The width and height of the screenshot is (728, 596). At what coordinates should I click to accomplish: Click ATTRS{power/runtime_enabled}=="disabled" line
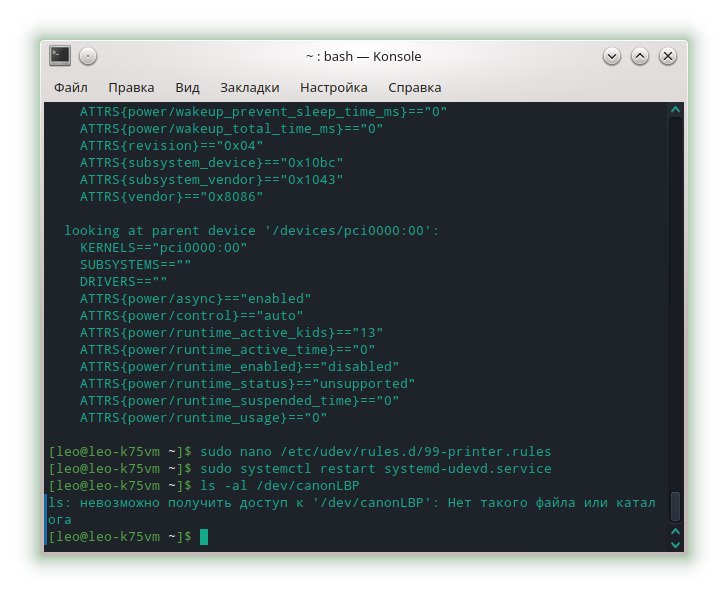click(x=239, y=367)
